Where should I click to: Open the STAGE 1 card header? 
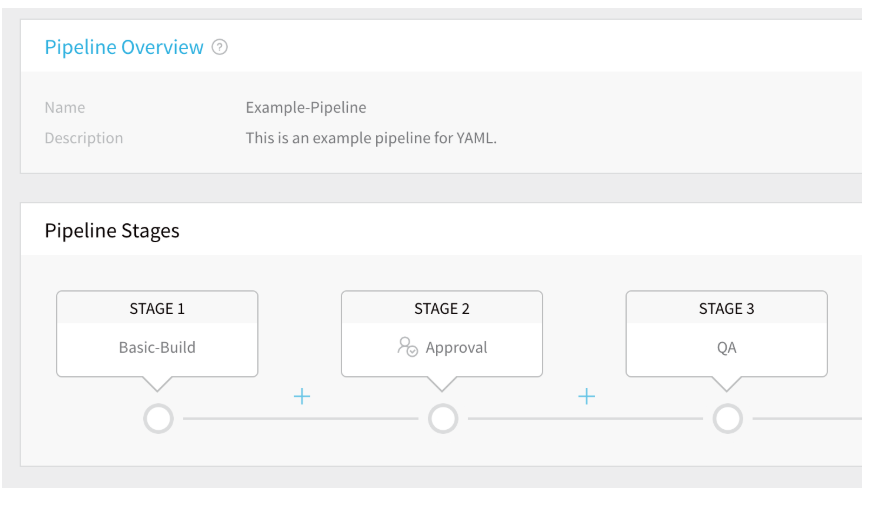[157, 308]
